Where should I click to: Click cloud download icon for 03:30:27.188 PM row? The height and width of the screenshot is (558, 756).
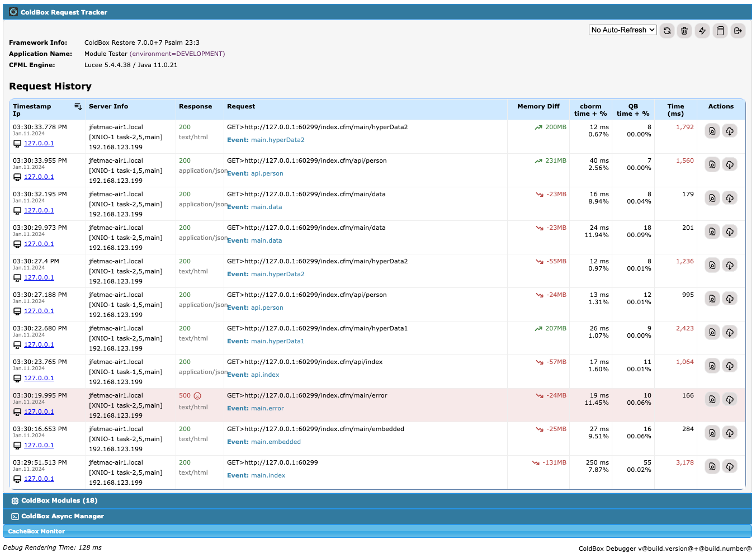[730, 299]
